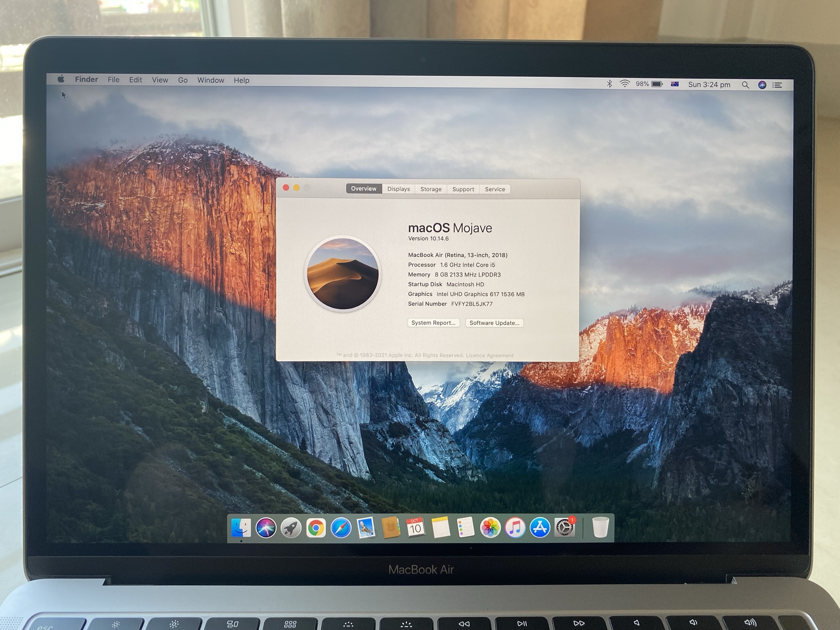The image size is (840, 630).
Task: Switch to the Displays tab
Action: tap(398, 189)
